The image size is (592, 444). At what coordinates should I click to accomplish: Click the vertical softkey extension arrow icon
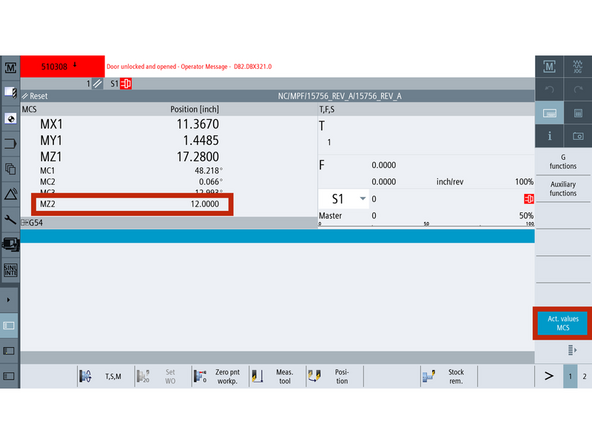pos(572,350)
